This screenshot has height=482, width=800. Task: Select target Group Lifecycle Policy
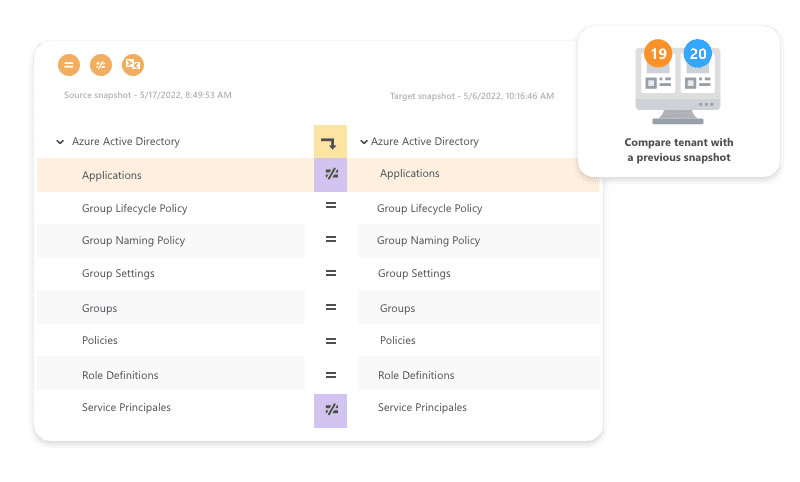(x=430, y=208)
